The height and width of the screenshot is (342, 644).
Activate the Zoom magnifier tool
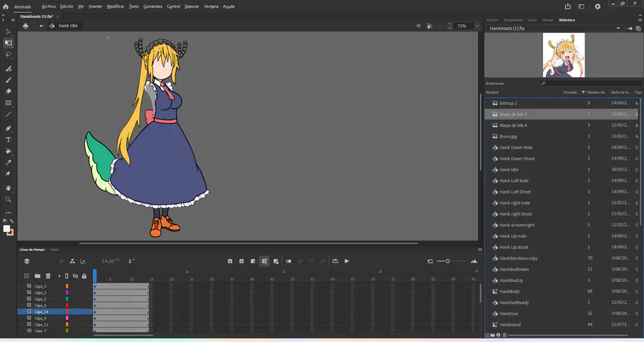9,199
